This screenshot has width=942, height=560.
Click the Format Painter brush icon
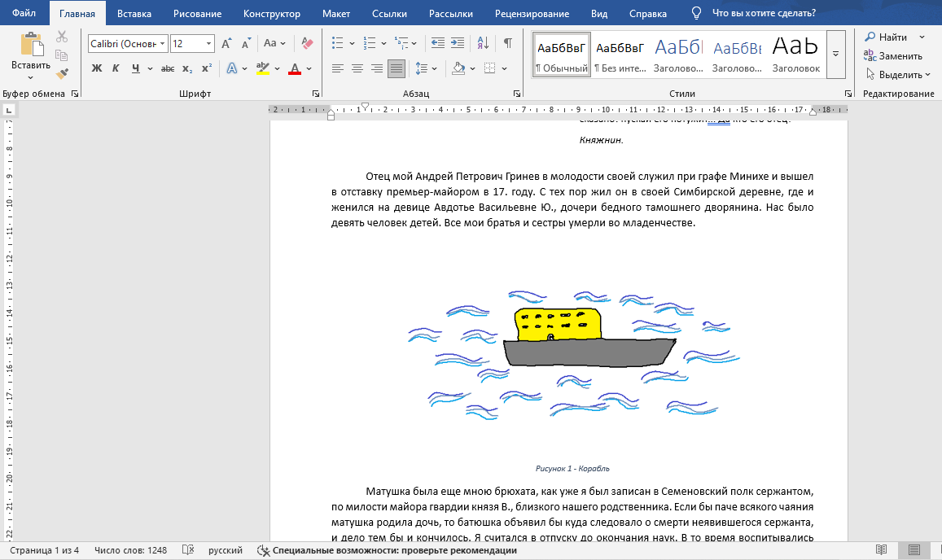(x=62, y=73)
